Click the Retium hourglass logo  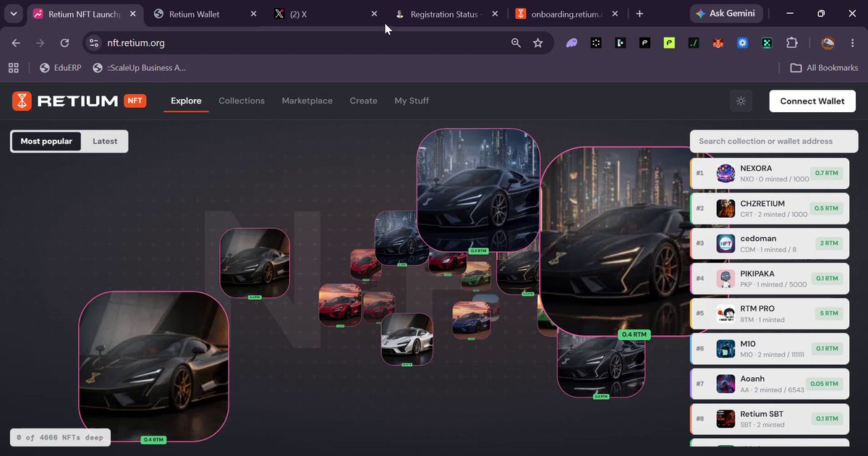pos(22,101)
